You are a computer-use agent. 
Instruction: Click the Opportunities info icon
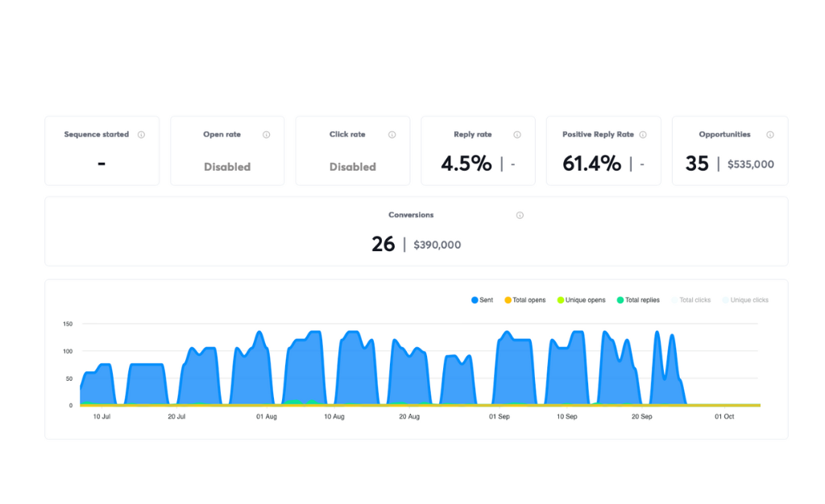click(x=769, y=134)
